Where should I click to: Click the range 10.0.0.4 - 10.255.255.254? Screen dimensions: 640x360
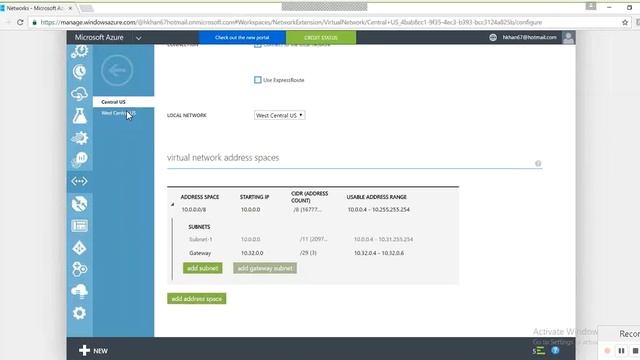379,209
